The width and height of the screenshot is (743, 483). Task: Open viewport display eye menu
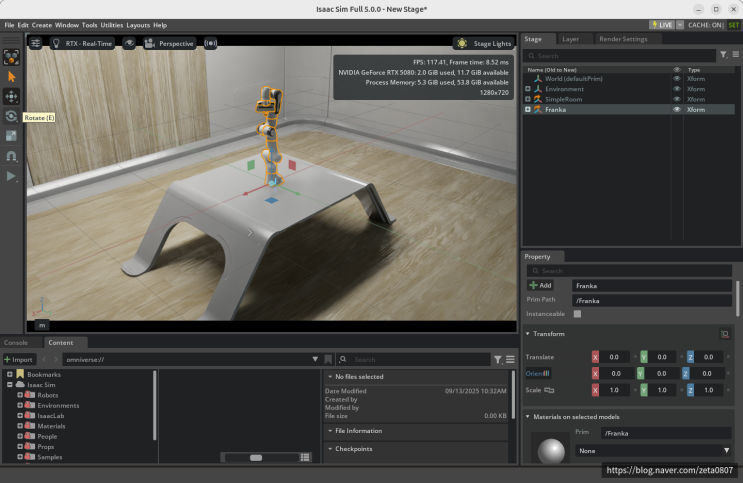click(129, 44)
